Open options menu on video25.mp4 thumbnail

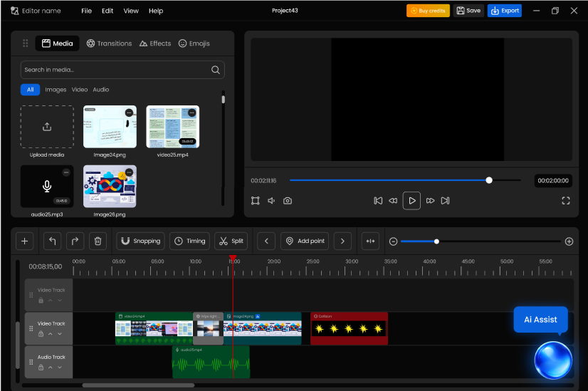[x=192, y=113]
